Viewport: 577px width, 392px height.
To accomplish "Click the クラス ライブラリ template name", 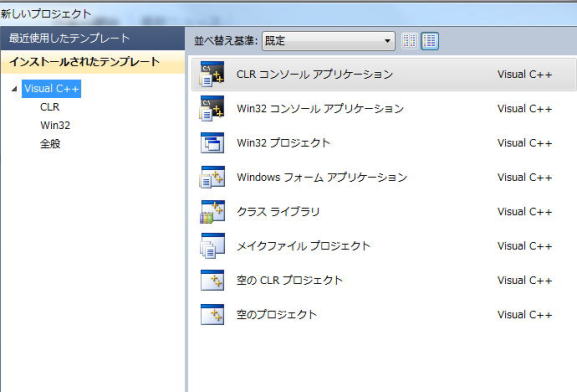I will coord(278,212).
